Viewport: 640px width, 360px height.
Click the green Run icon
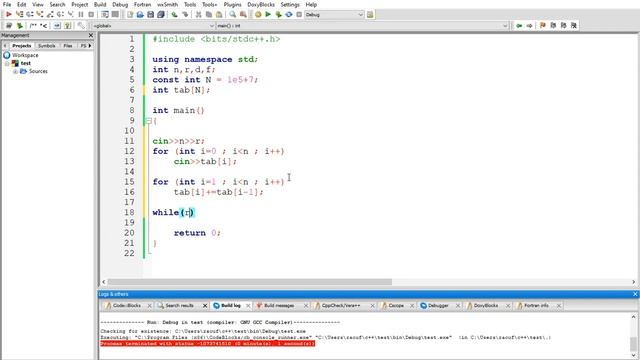click(x=268, y=14)
